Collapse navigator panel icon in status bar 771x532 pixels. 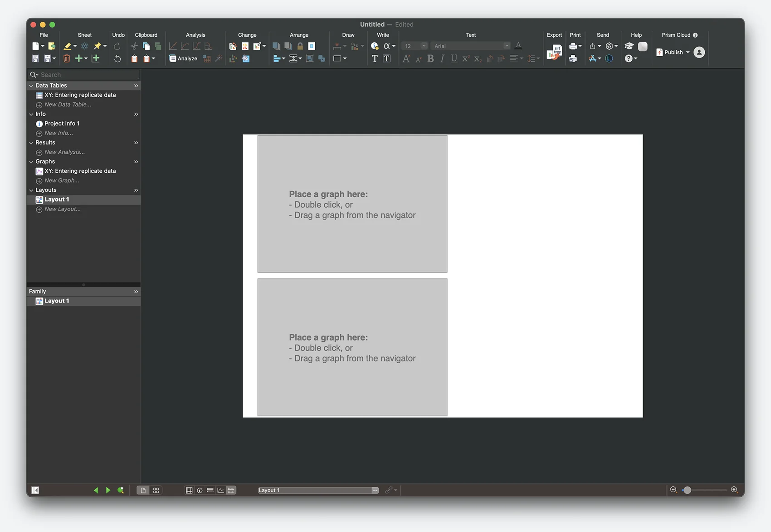pyautogui.click(x=35, y=490)
